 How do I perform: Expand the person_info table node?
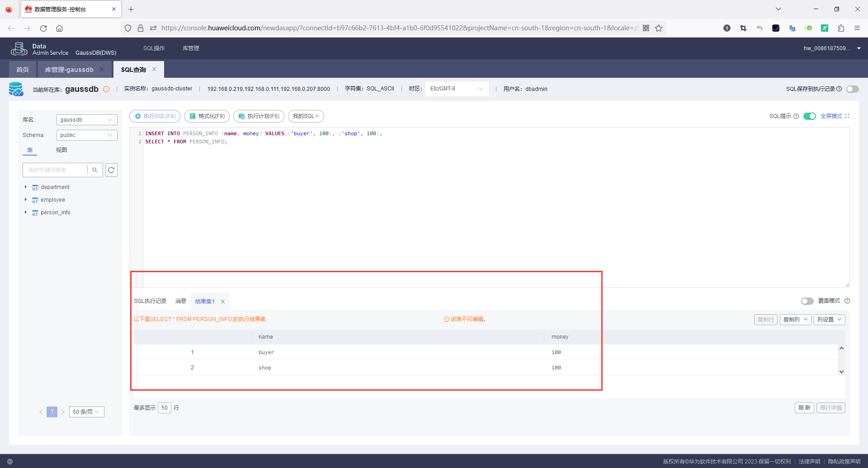[26, 212]
